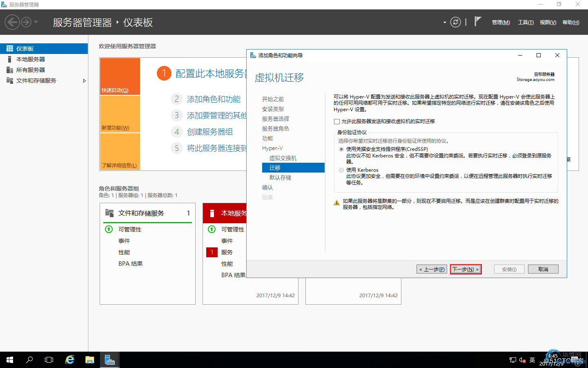This screenshot has height=368, width=588.
Task: Open Task View on the taskbar
Action: 49,360
